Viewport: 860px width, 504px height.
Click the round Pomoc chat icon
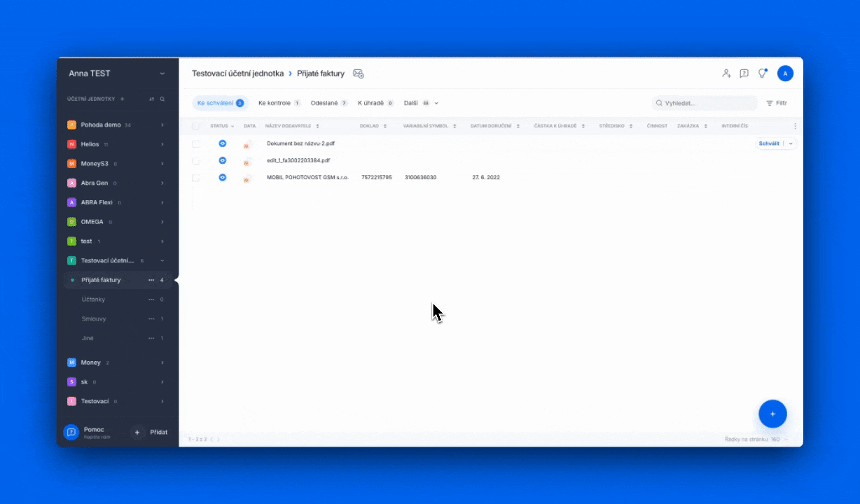tap(71, 433)
